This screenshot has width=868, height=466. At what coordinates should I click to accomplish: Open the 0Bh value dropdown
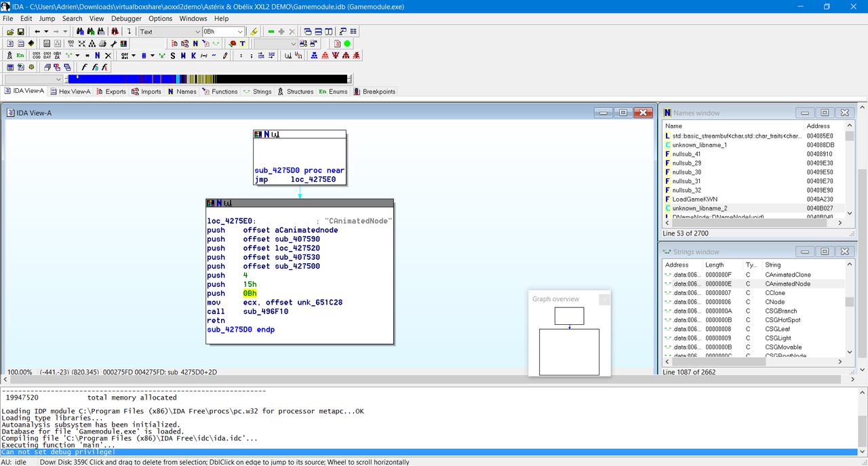coord(240,32)
